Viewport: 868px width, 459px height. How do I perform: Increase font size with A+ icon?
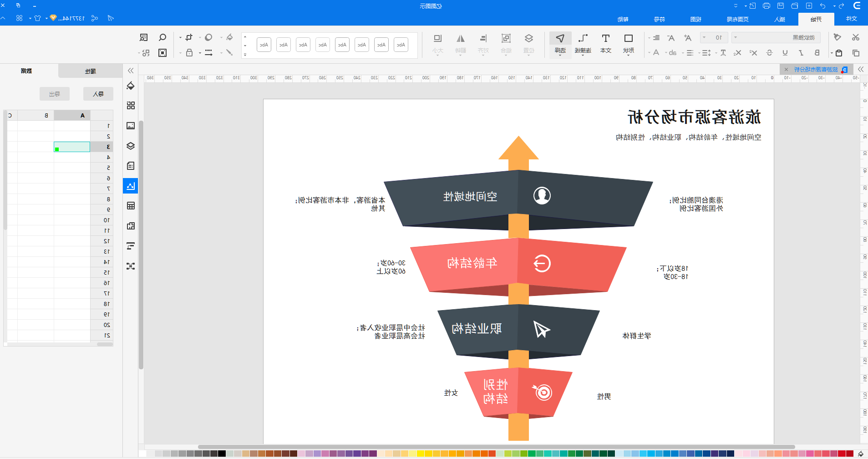point(687,38)
